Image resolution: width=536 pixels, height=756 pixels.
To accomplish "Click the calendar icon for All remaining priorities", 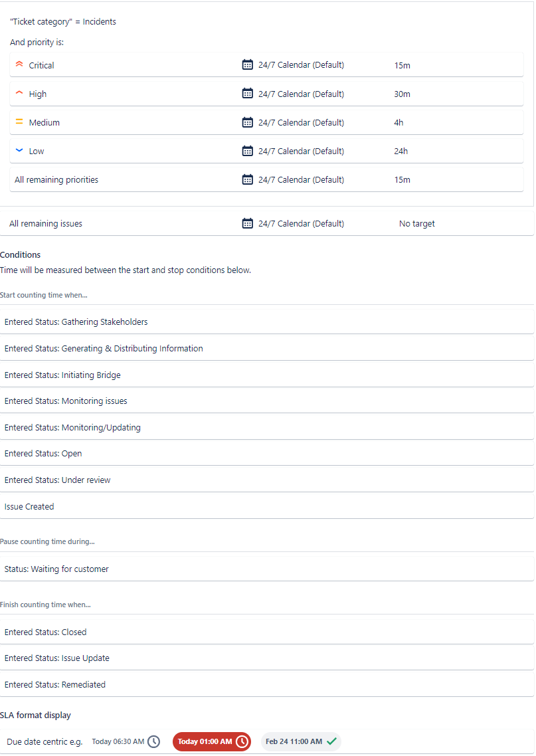I will click(x=247, y=180).
